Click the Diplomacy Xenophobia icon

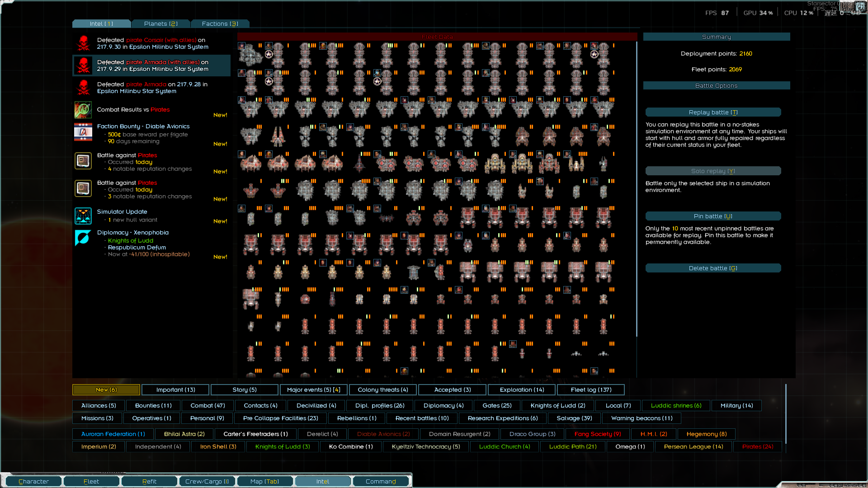click(x=83, y=238)
